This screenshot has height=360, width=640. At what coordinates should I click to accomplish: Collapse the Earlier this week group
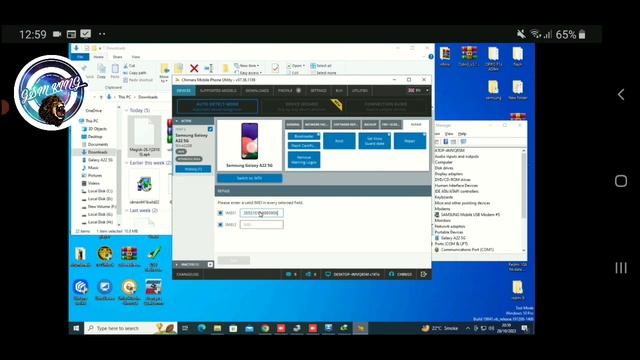[127, 163]
